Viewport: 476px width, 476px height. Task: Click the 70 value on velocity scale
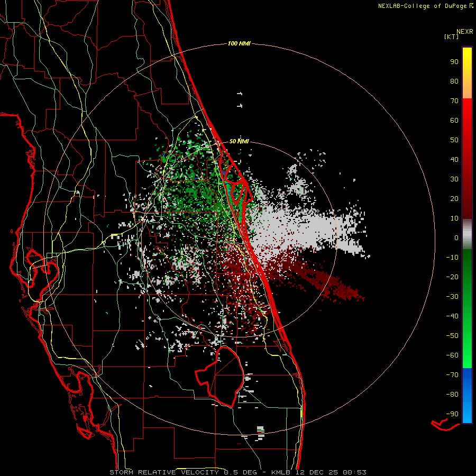click(454, 101)
